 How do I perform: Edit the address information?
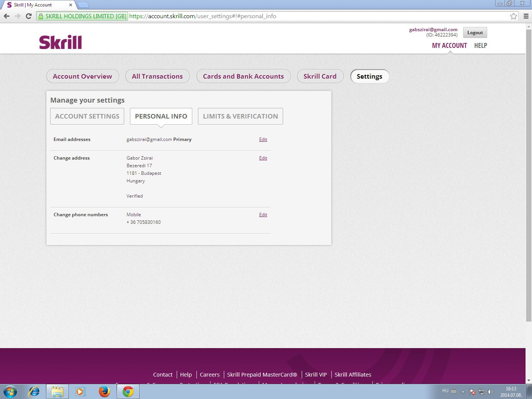pyautogui.click(x=263, y=158)
